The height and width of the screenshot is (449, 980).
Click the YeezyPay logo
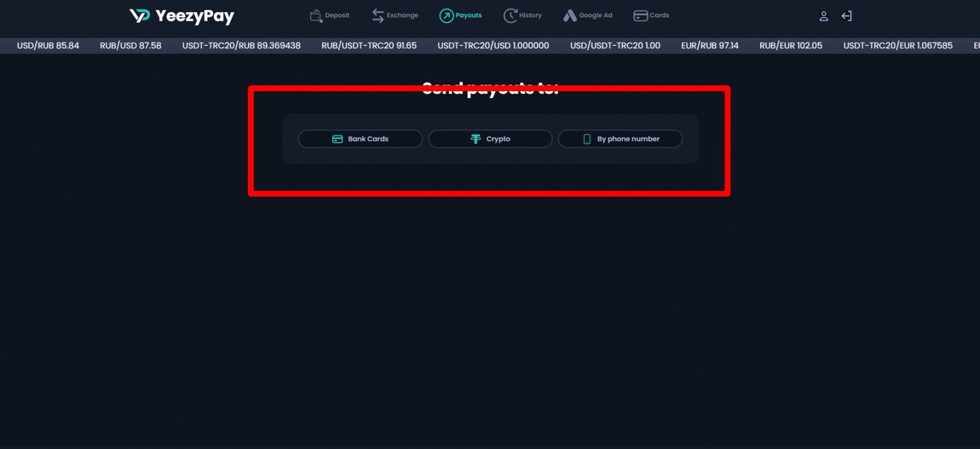(182, 16)
